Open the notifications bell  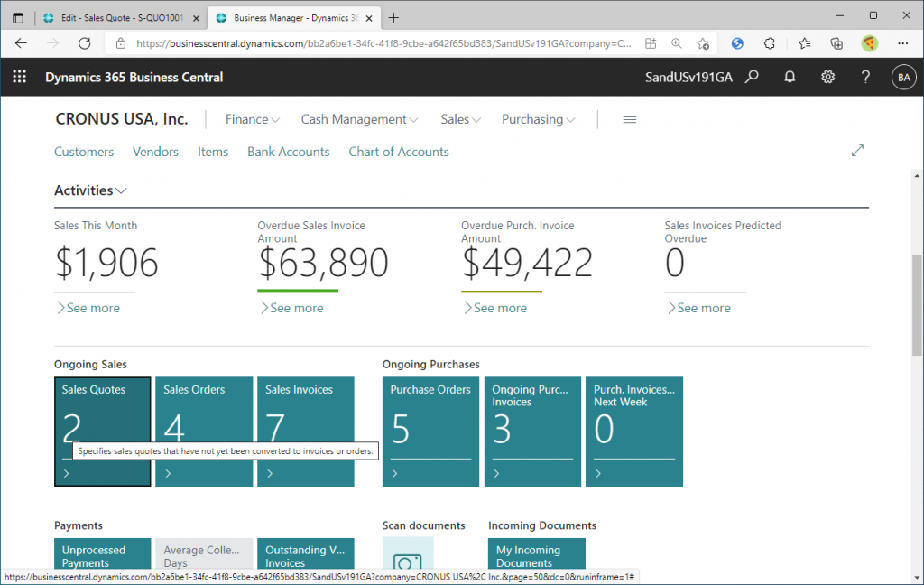(x=790, y=77)
